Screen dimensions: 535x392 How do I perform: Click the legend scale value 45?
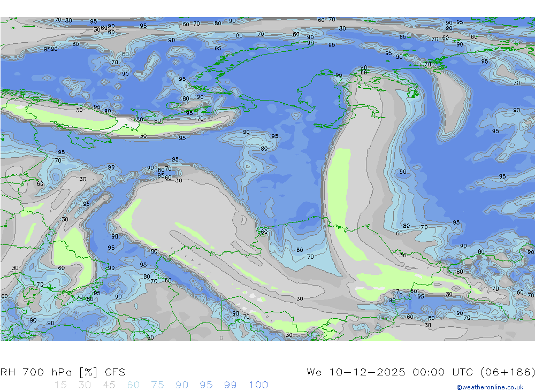coord(109,385)
